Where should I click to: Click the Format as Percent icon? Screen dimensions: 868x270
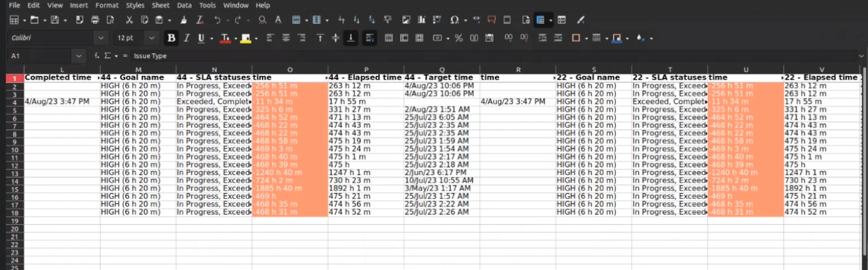click(x=458, y=38)
